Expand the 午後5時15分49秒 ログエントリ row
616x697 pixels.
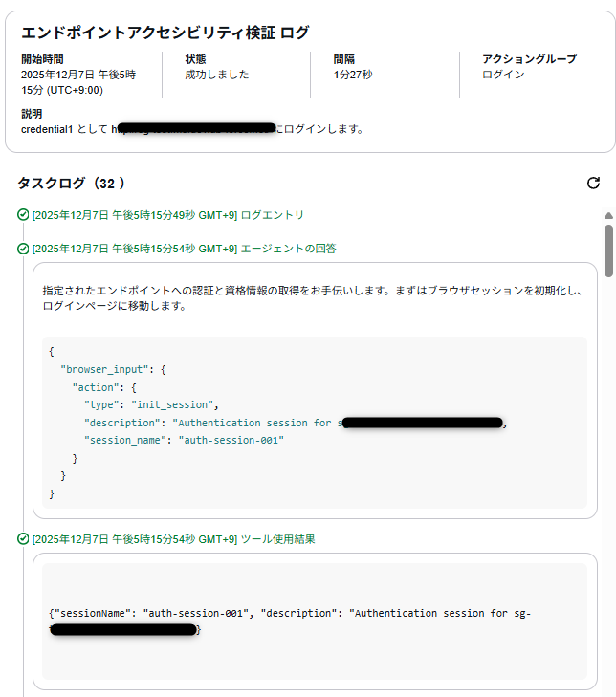[167, 215]
